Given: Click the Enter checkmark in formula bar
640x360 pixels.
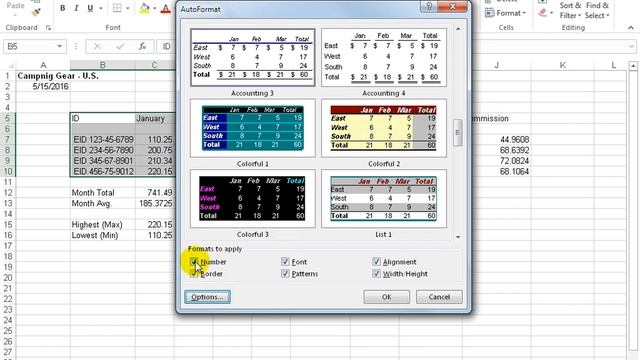Looking at the screenshot, I should pos(120,47).
